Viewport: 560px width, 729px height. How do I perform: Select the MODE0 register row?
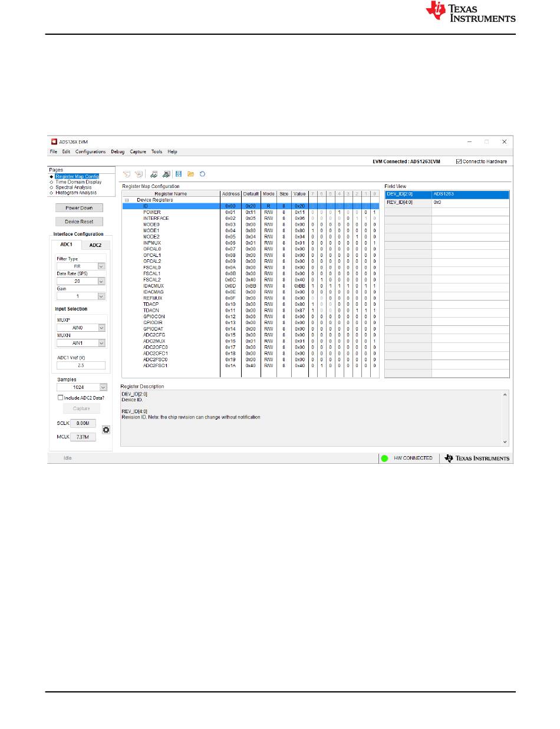(x=250, y=225)
